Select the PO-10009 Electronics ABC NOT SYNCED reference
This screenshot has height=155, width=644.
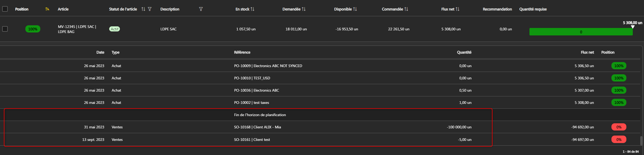[268, 66]
